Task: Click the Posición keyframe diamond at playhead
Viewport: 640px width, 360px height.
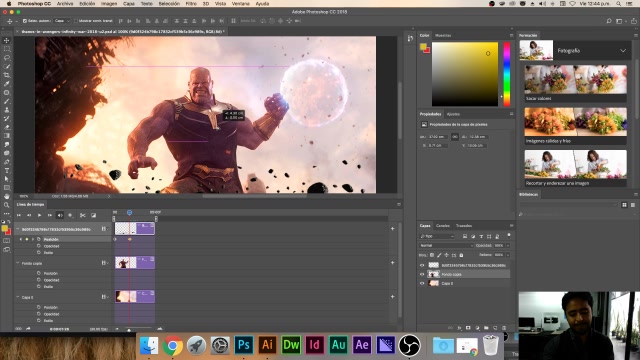Action: pyautogui.click(x=130, y=239)
